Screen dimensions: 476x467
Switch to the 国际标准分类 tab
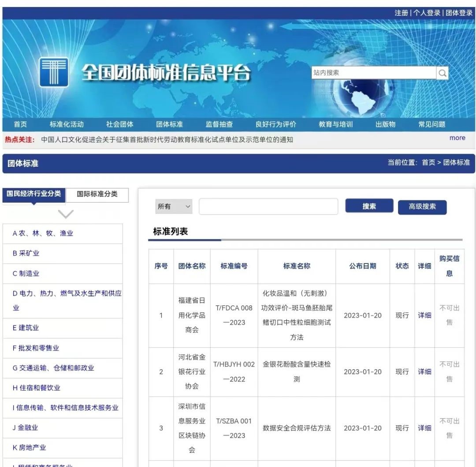[97, 195]
